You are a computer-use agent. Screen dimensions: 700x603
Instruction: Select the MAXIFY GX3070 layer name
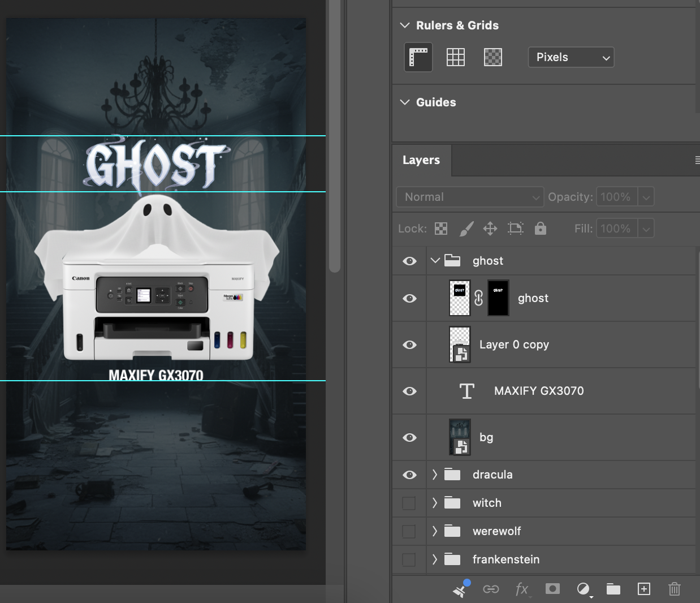click(539, 391)
